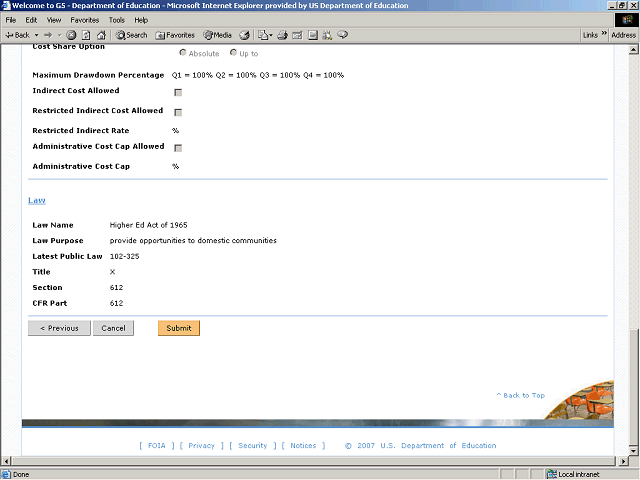The width and height of the screenshot is (640, 480).
Task: Go to the Home page icon
Action: point(101,35)
